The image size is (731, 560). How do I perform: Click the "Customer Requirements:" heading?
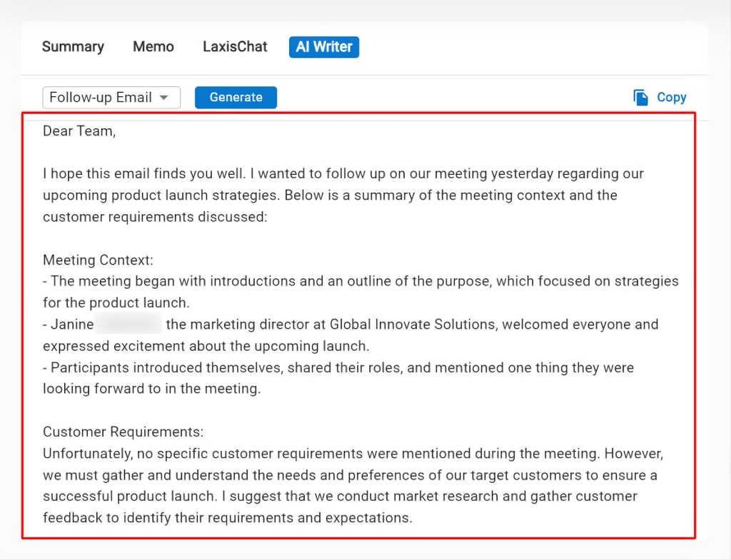tap(123, 432)
